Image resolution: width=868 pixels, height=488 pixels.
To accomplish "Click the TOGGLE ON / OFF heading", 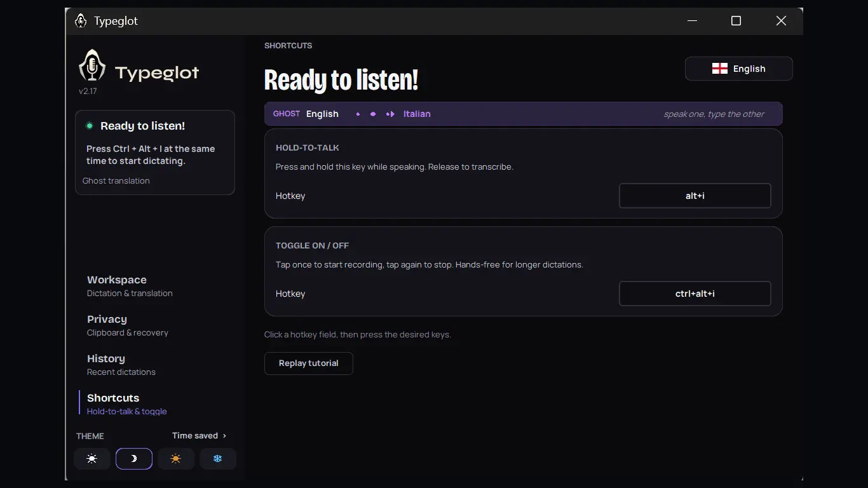I will pyautogui.click(x=313, y=246).
